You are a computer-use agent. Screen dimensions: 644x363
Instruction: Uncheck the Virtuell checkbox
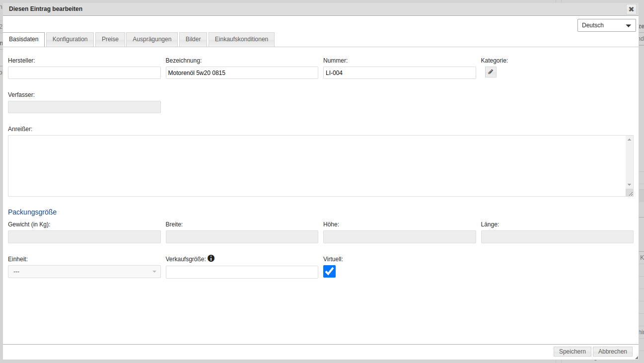[x=329, y=271]
